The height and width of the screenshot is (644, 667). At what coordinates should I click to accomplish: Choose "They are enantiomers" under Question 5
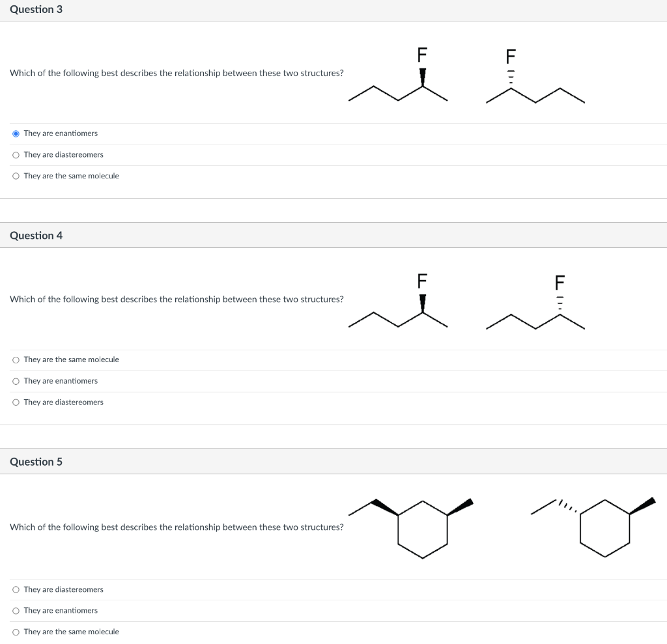[x=16, y=611]
